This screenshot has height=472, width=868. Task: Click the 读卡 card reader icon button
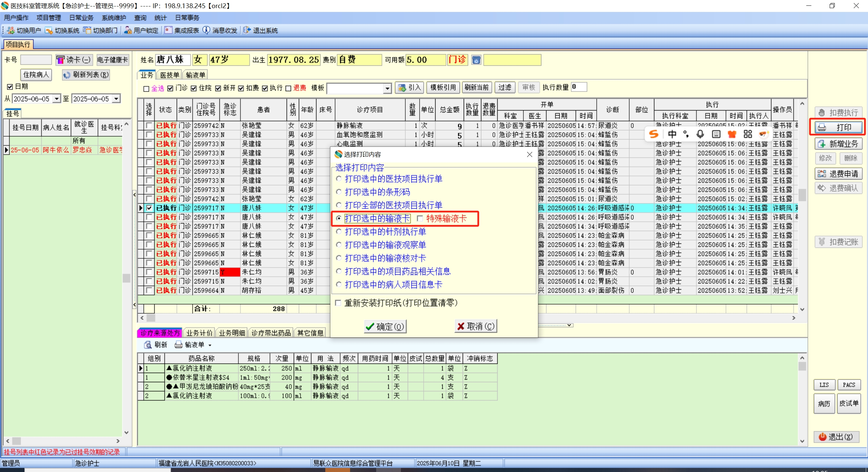click(x=60, y=60)
